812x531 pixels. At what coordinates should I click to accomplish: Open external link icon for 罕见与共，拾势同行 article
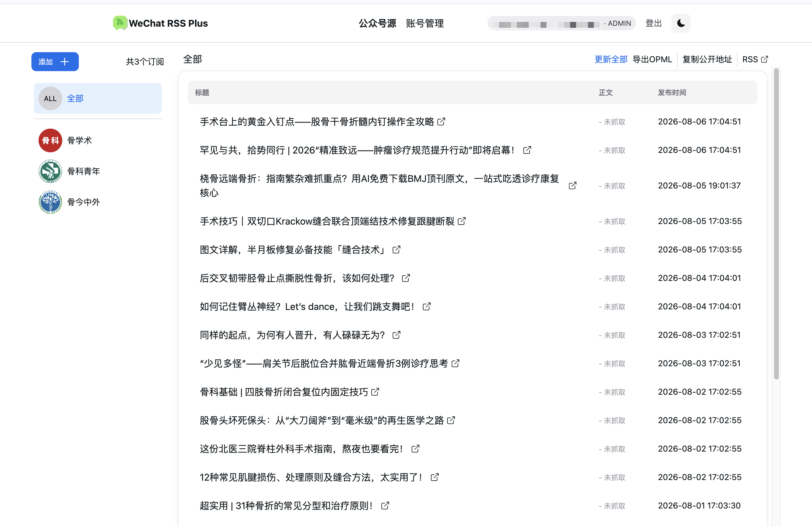527,150
